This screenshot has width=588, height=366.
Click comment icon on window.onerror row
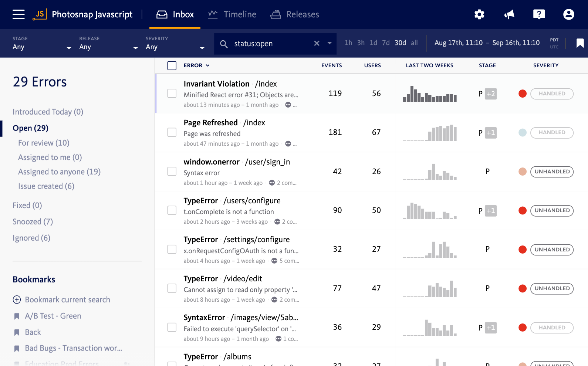[x=272, y=183]
